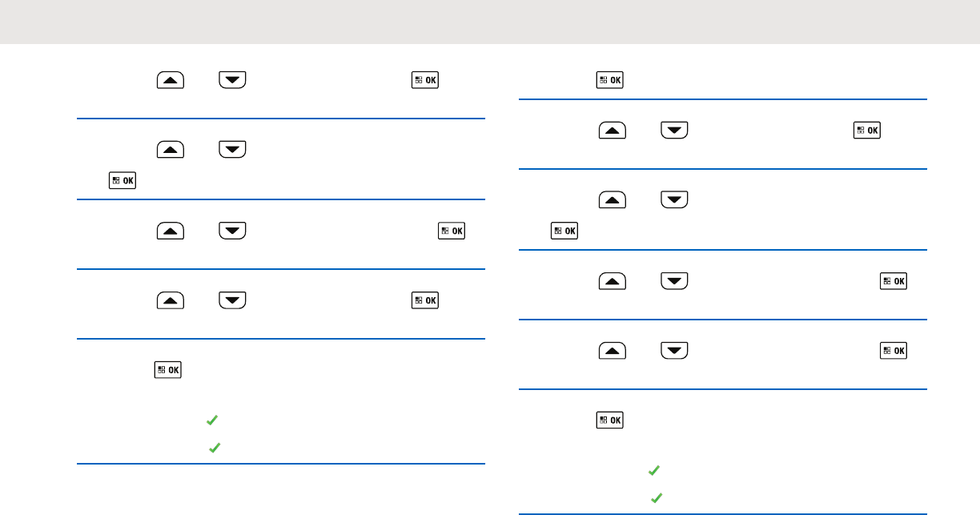This screenshot has height=515, width=980.
Task: Click the upper green checkmark in the left column
Action: (212, 420)
